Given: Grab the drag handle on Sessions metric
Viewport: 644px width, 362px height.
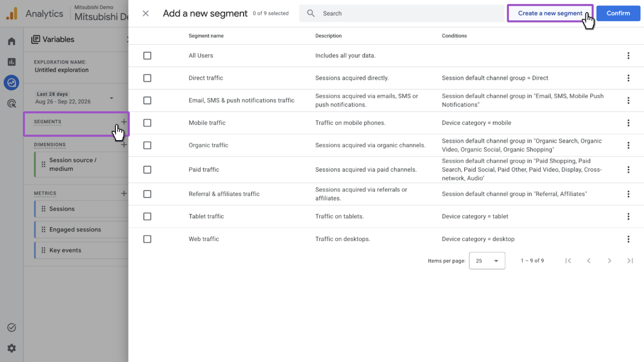Looking at the screenshot, I should (43, 209).
